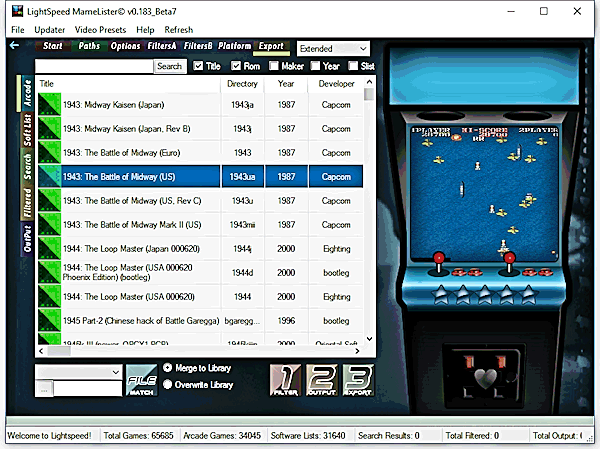Select the Search side tab

pyautogui.click(x=27, y=167)
